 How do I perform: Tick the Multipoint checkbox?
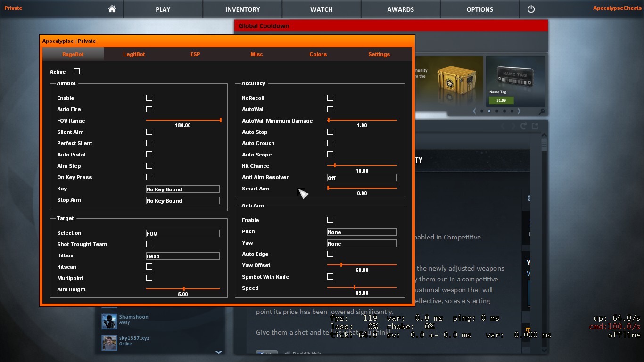pos(149,278)
